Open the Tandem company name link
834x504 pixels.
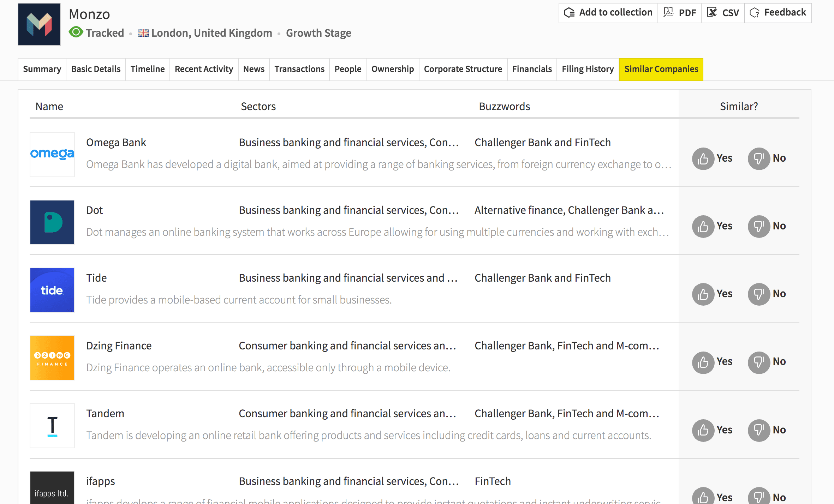click(105, 413)
